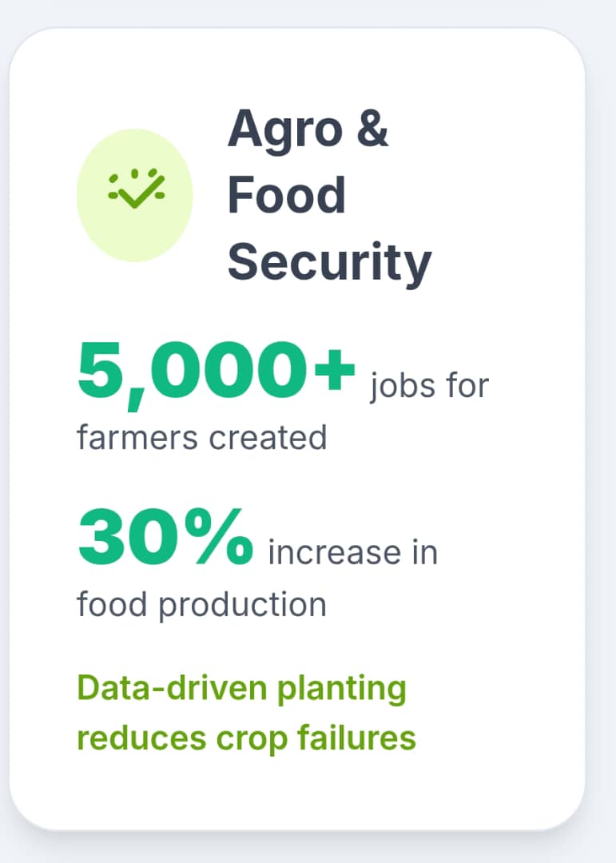The image size is (616, 863).
Task: Click the 'reduces crop failures' green text
Action: pos(247,738)
